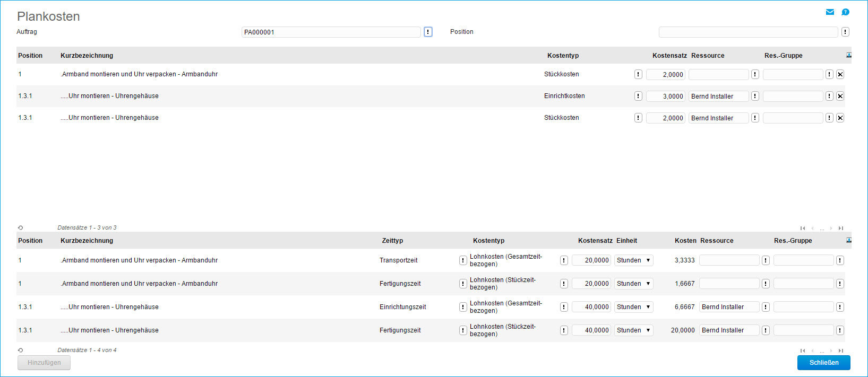This screenshot has height=377, width=868.
Task: Click Zeittyp column header
Action: [392, 241]
